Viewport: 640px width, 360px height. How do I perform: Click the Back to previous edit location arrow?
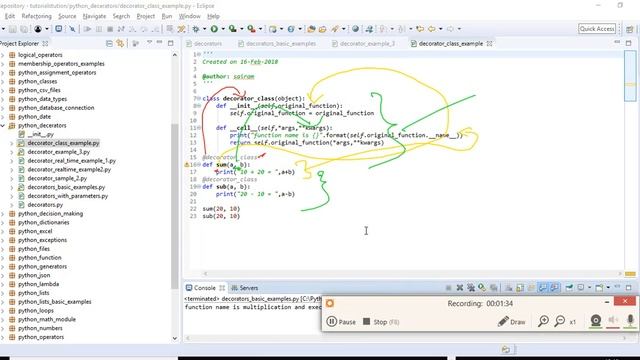(x=432, y=29)
